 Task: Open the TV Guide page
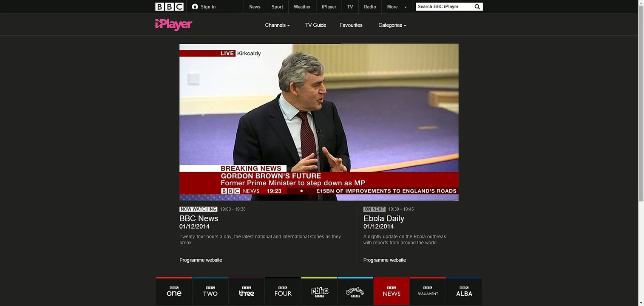(316, 25)
